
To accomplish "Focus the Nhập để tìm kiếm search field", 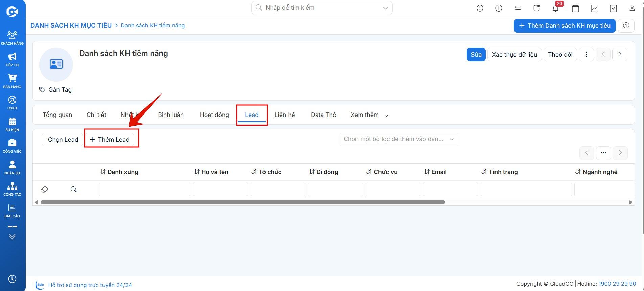I will (x=322, y=8).
